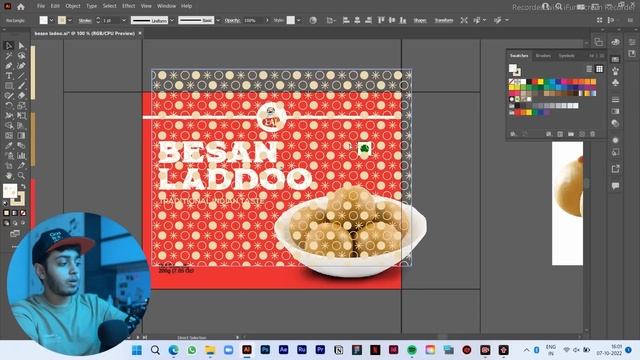Choose the Lasso tool
This screenshot has height=360, width=640.
click(21, 56)
